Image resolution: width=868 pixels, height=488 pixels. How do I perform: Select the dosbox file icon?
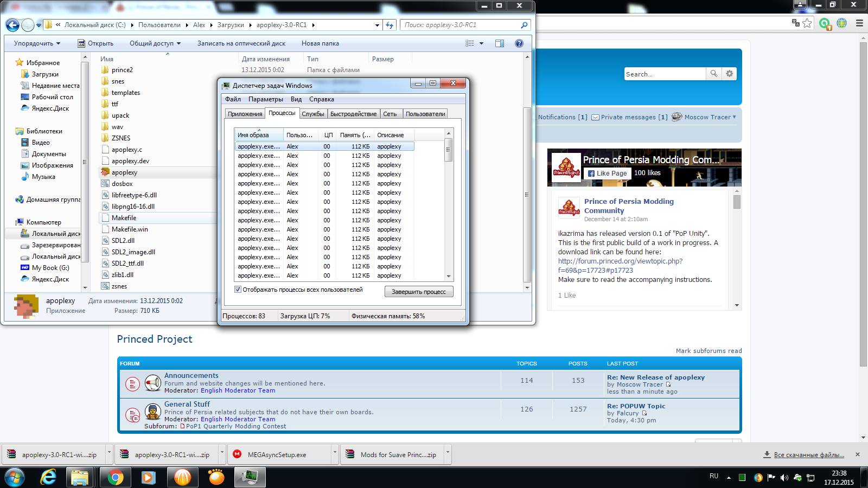[105, 184]
